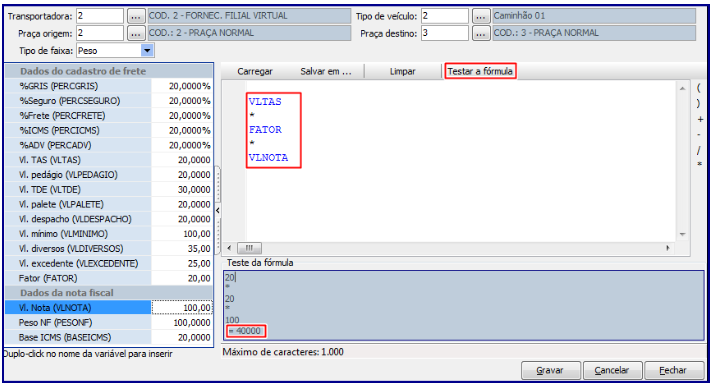
Task: Select %ICMS (PERCICMS) variable row
Action: click(x=108, y=130)
